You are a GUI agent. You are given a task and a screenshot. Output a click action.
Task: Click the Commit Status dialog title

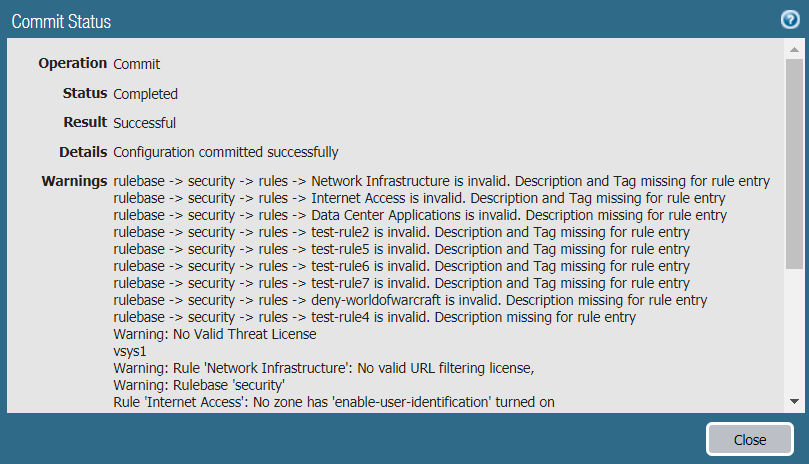coord(61,21)
